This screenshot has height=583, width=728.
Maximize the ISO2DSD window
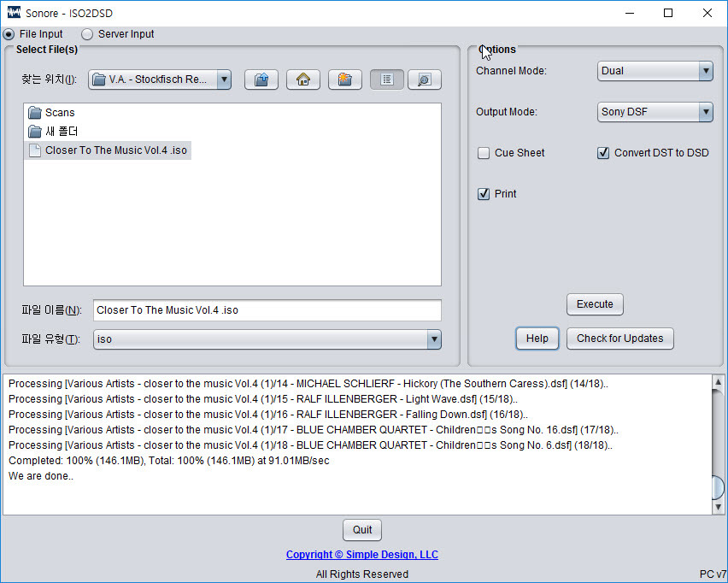668,13
